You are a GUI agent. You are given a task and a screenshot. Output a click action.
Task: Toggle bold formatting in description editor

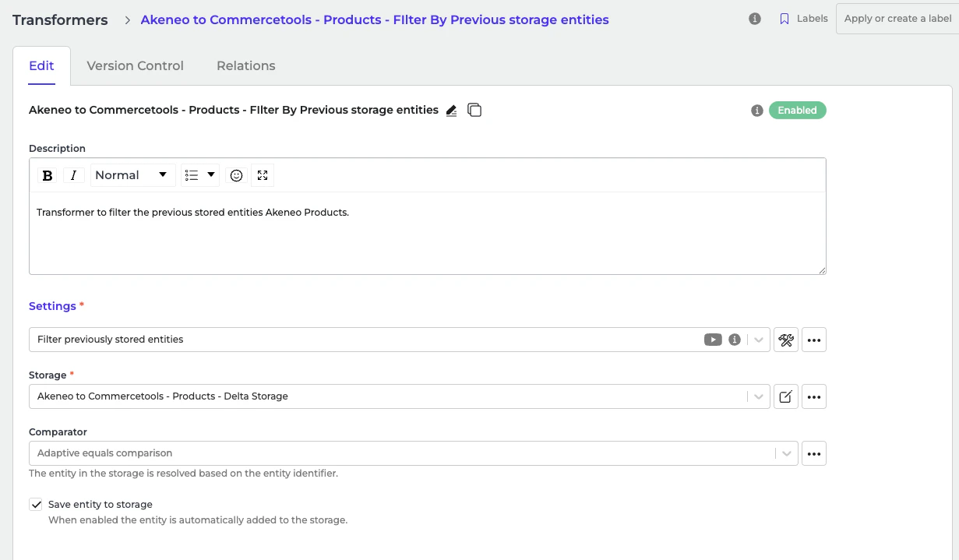pos(48,175)
